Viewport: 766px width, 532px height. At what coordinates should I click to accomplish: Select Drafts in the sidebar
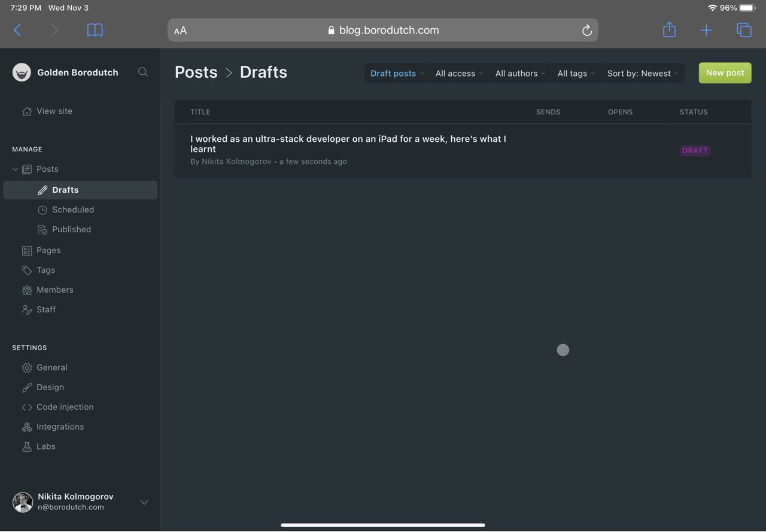(80, 190)
